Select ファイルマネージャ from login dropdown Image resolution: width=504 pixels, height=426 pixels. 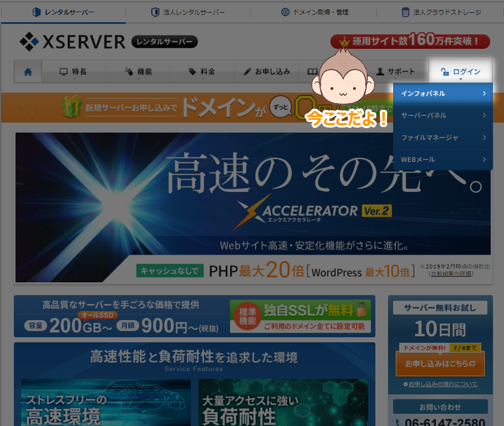[x=443, y=138]
